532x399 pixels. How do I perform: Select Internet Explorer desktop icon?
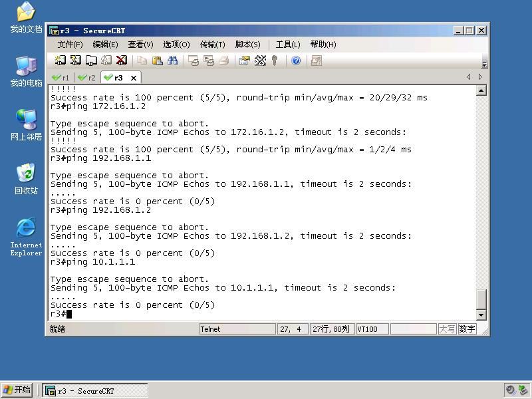tap(26, 237)
